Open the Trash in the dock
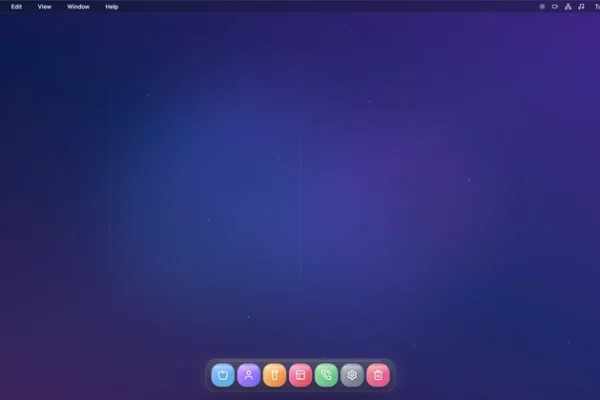Screen dimensions: 600x400 click(x=378, y=375)
